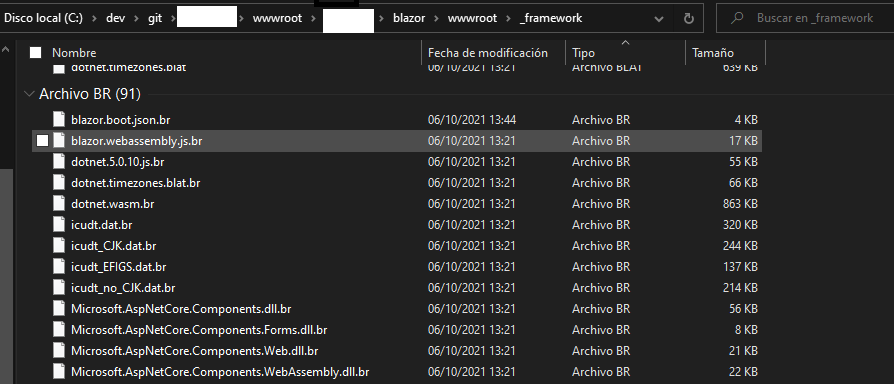Collapse the Archivo BR (91) group

click(x=29, y=94)
